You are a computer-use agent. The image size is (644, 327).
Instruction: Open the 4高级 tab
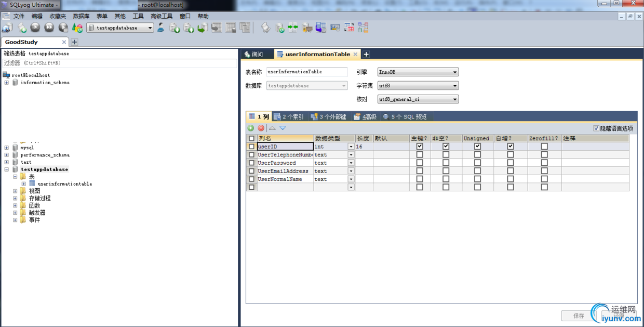pyautogui.click(x=365, y=117)
